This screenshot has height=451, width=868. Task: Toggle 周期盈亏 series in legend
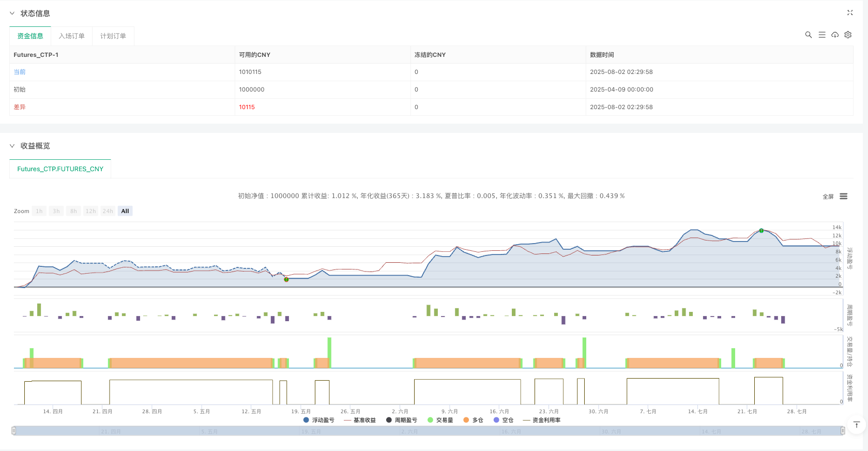point(402,420)
